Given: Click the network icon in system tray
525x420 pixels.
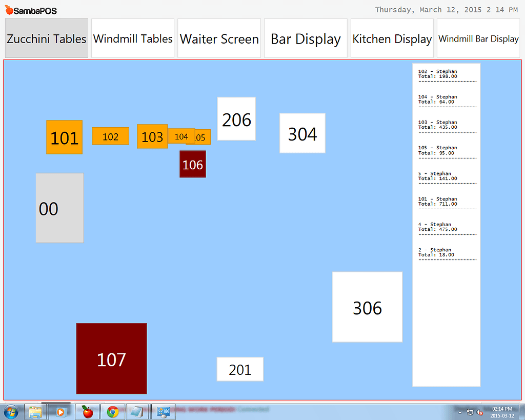Looking at the screenshot, I should (470, 412).
